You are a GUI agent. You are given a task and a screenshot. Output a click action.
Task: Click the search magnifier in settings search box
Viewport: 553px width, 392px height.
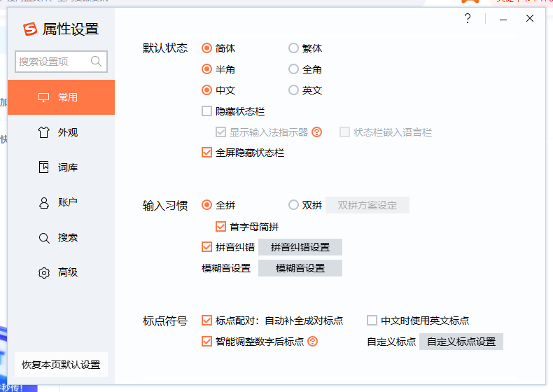96,62
